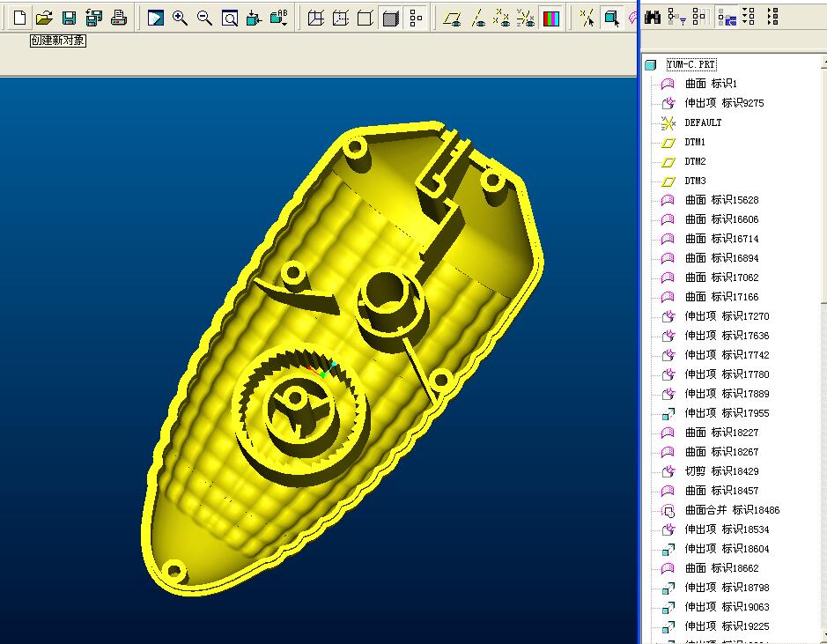The height and width of the screenshot is (644, 827).
Task: Select the geometry cube selection tool
Action: [x=612, y=18]
